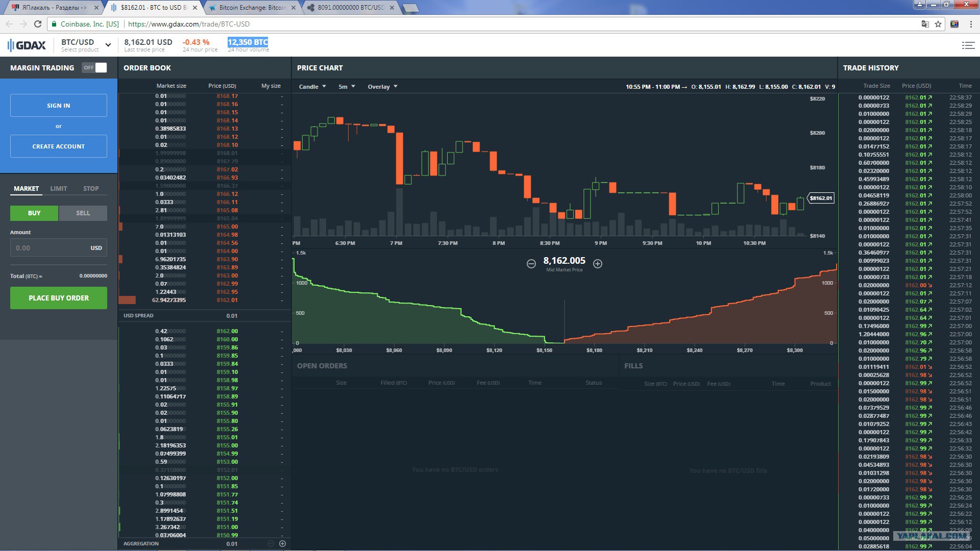
Task: Click the browser forward arrow
Action: (23, 24)
